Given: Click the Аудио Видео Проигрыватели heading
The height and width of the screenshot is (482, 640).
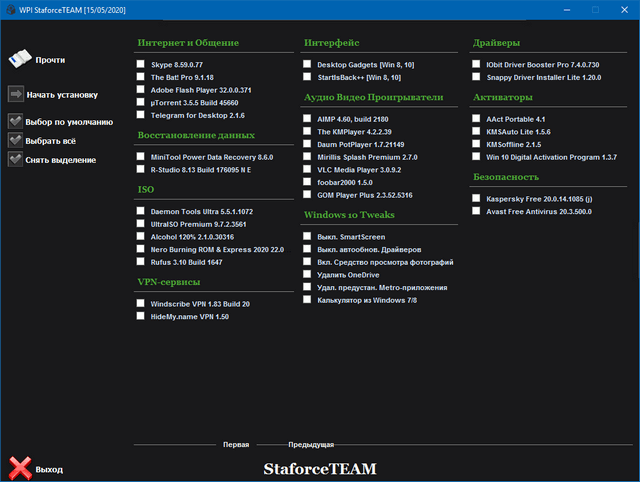Looking at the screenshot, I should point(373,97).
